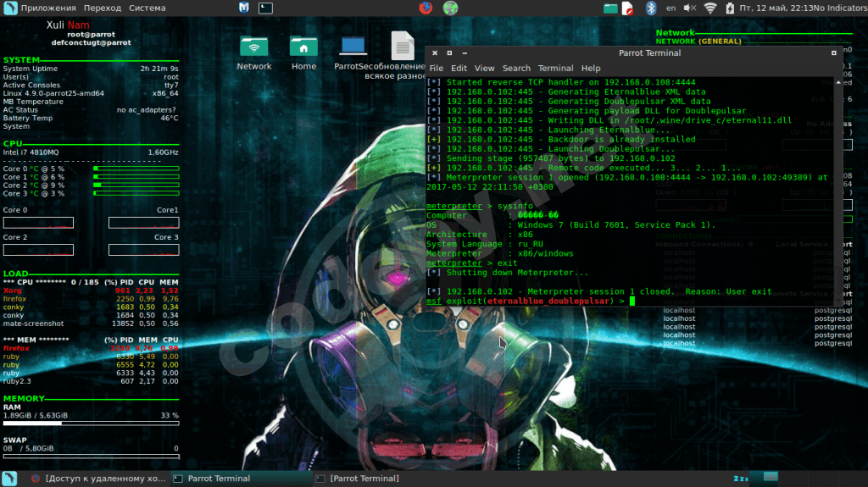Screen dimensions: 868x487
Task: Open the terminal View menu
Action: coord(484,68)
